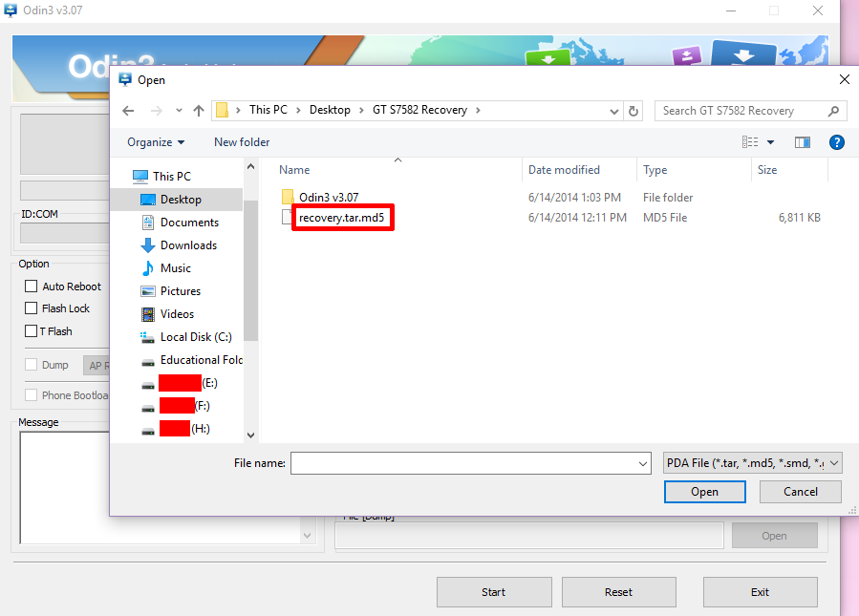Click the navigation pane scroll up arrow

250,166
